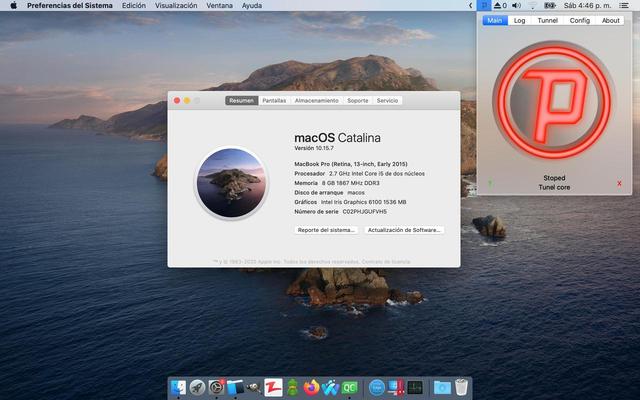Click the green indicator beside Stoped status
Screen dimensions: 640x400
tap(490, 184)
